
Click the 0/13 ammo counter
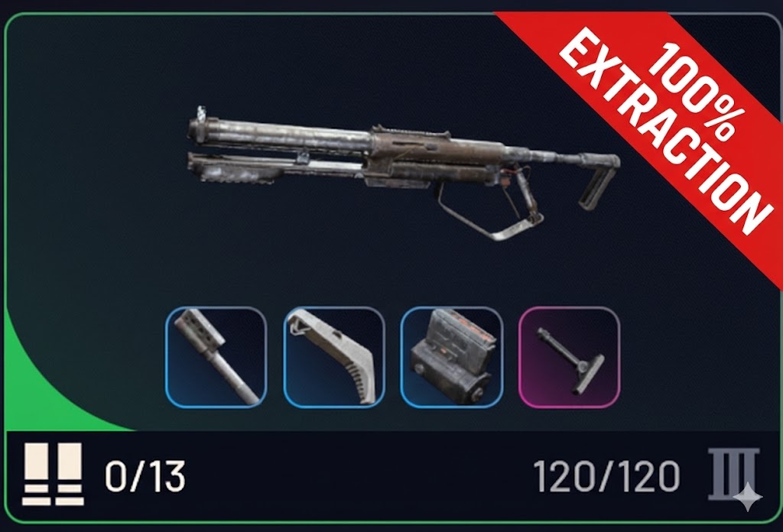click(x=145, y=477)
